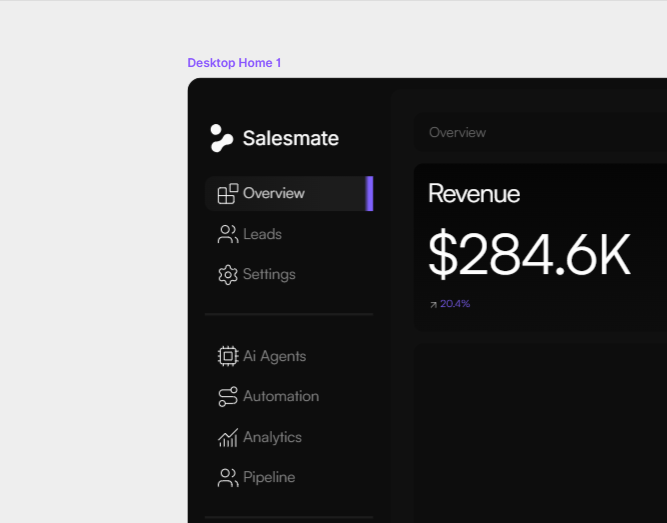
Task: Select the Overview sidebar label
Action: point(274,193)
